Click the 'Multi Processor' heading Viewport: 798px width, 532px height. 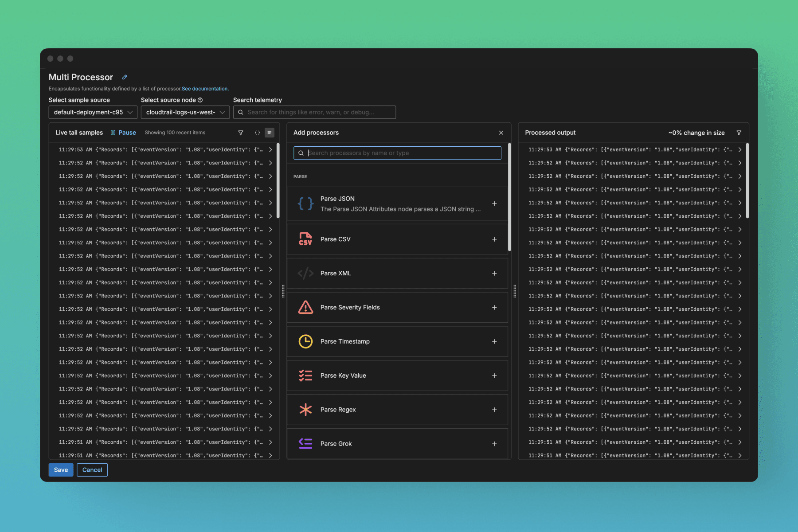pyautogui.click(x=81, y=77)
